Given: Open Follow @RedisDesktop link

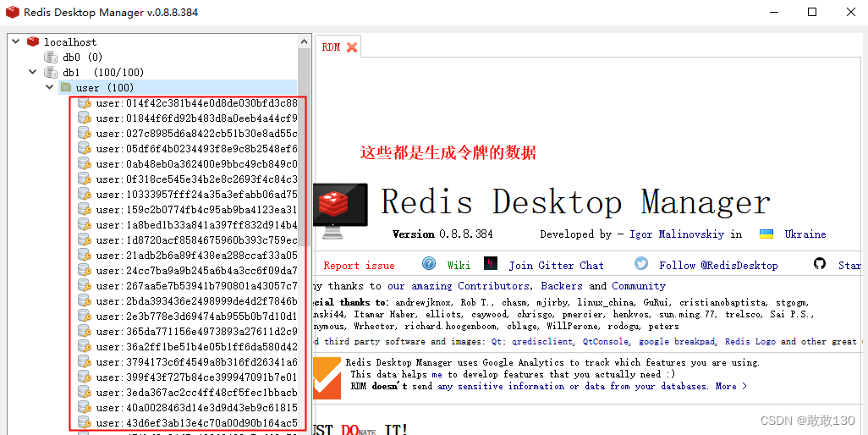Looking at the screenshot, I should coord(718,266).
